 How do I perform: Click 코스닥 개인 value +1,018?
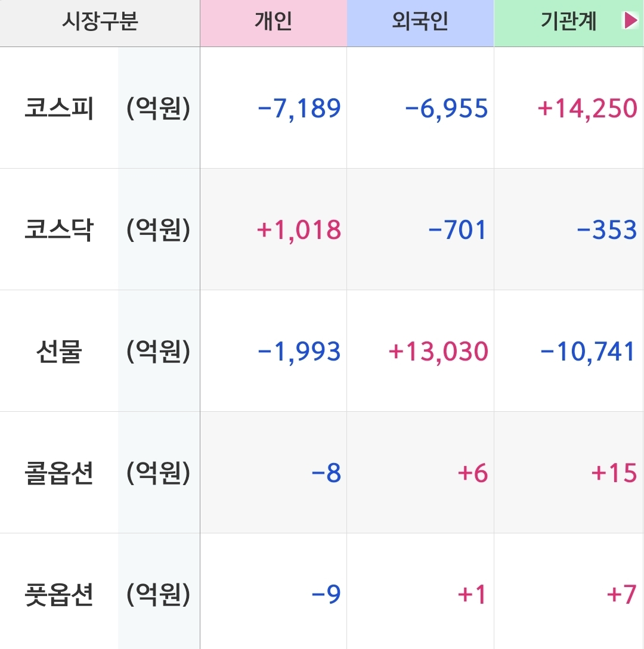299,230
